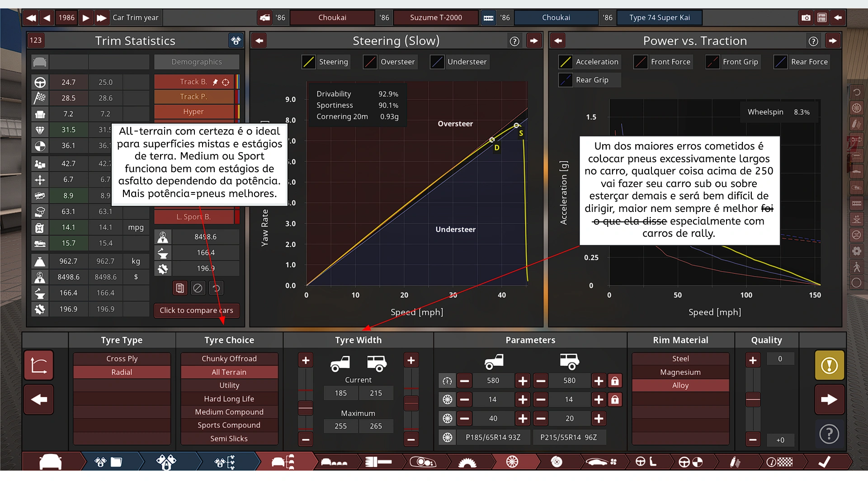868x488 pixels.
Task: Click the yellow warning exclamation button
Action: 829,365
